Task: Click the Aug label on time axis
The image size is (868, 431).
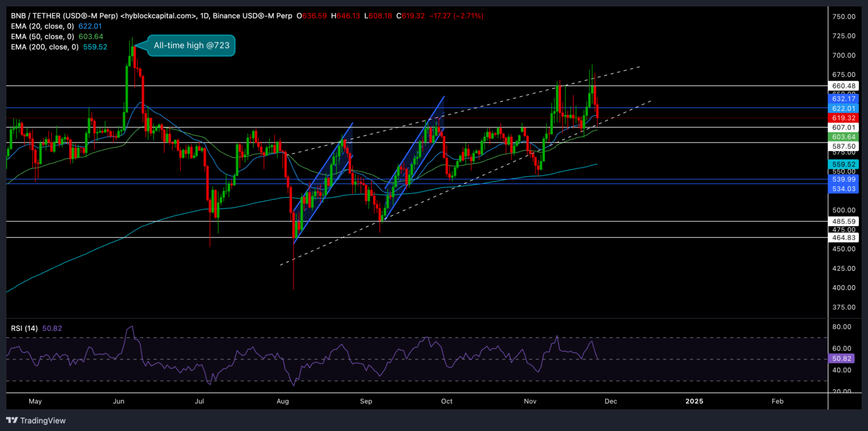Action: coord(283,401)
